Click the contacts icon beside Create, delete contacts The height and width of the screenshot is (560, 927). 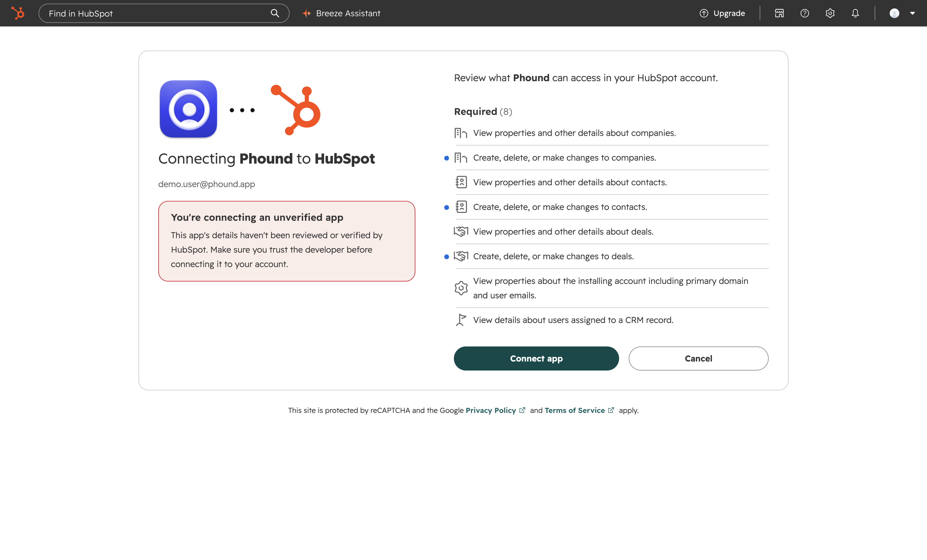(461, 207)
